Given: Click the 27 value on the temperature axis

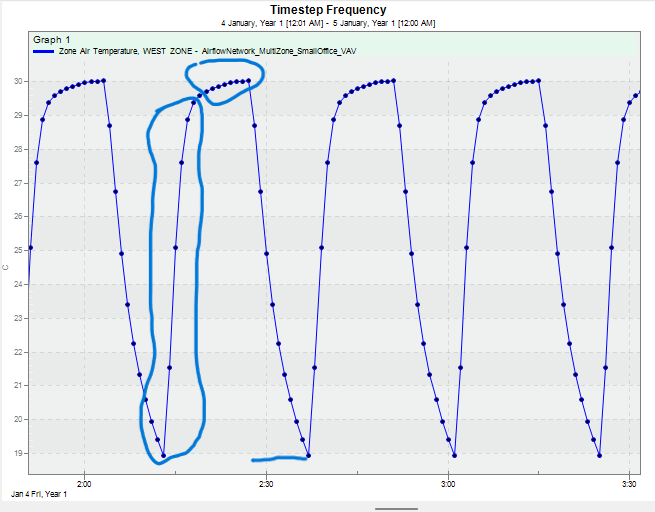Looking at the screenshot, I should coord(18,183).
